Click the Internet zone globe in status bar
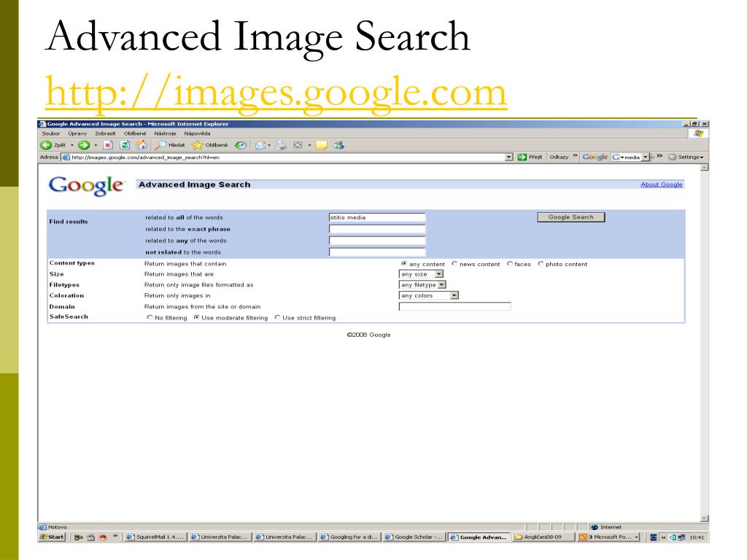 click(x=594, y=527)
